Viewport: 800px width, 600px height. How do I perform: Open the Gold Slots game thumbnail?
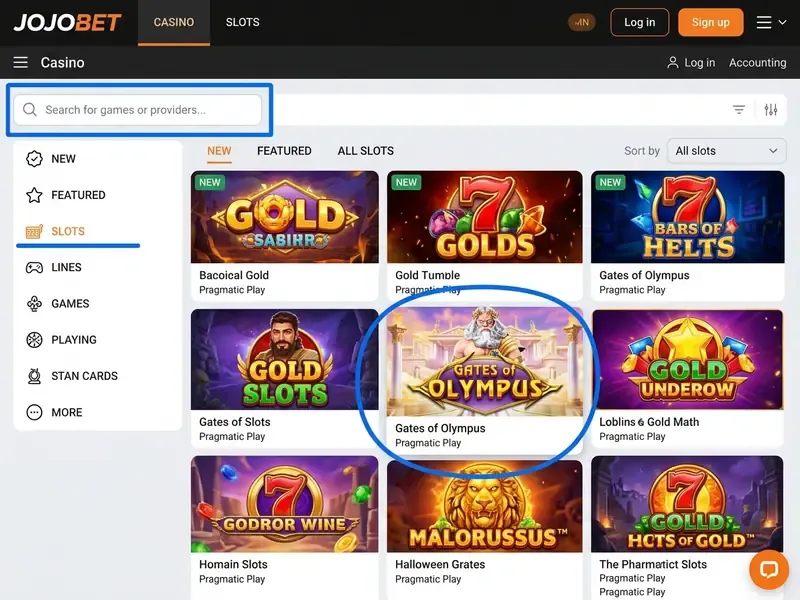(x=285, y=359)
